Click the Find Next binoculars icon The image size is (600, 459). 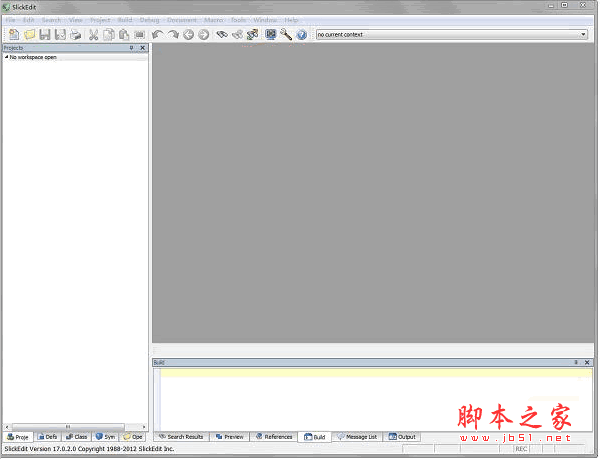[237, 35]
